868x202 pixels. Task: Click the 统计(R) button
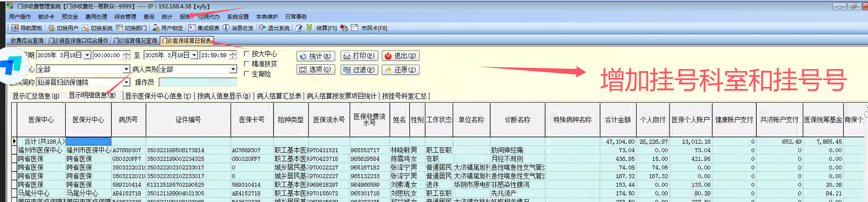coord(316,56)
